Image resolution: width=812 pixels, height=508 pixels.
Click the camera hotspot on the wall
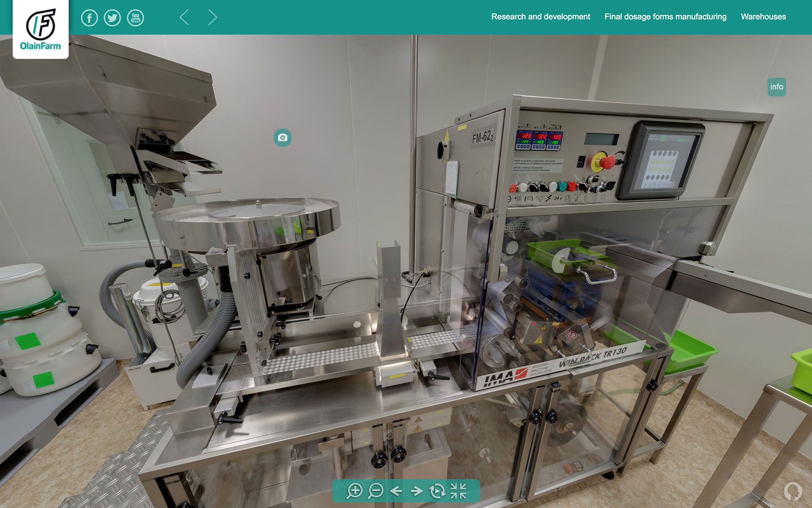pos(283,138)
